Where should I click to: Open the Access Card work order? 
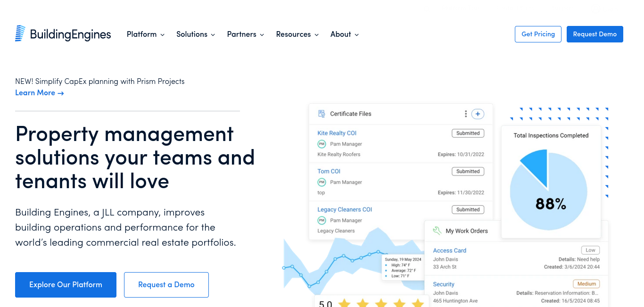pyautogui.click(x=450, y=251)
